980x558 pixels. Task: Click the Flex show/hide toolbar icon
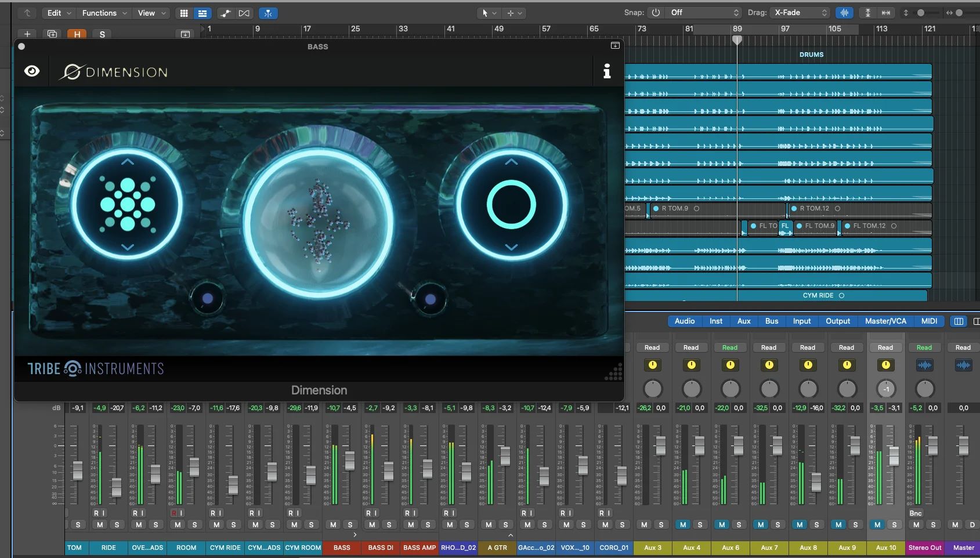[244, 13]
